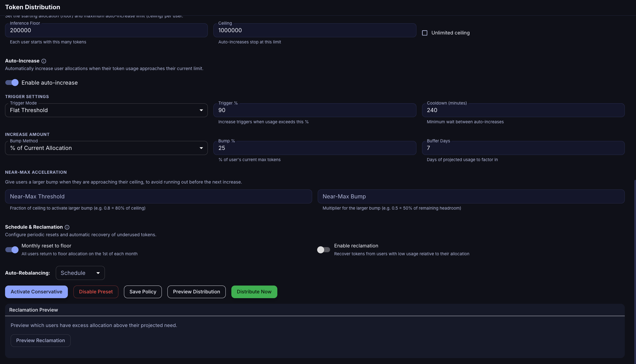Click 'Auto-increases stop at this limit' text
Viewport: 636px width, 364px height.
point(250,42)
